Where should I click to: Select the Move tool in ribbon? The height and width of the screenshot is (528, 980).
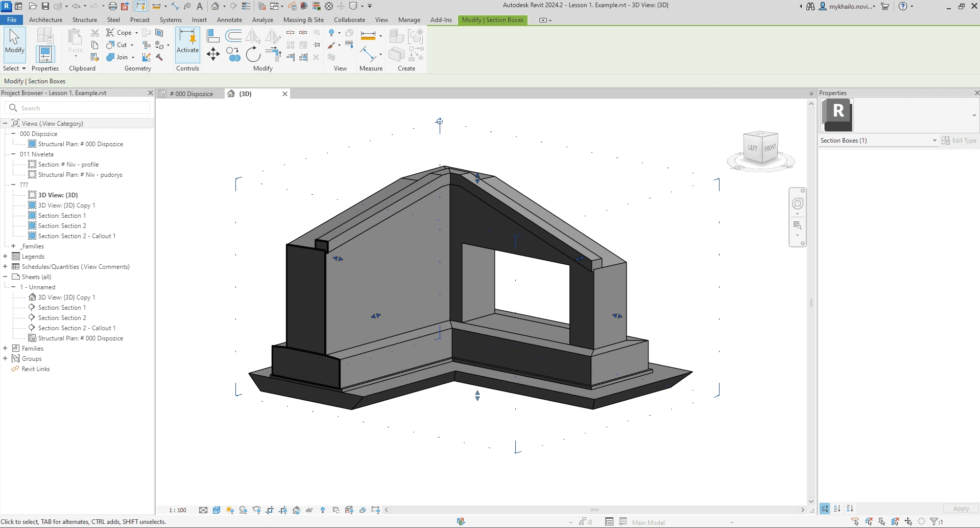point(213,54)
